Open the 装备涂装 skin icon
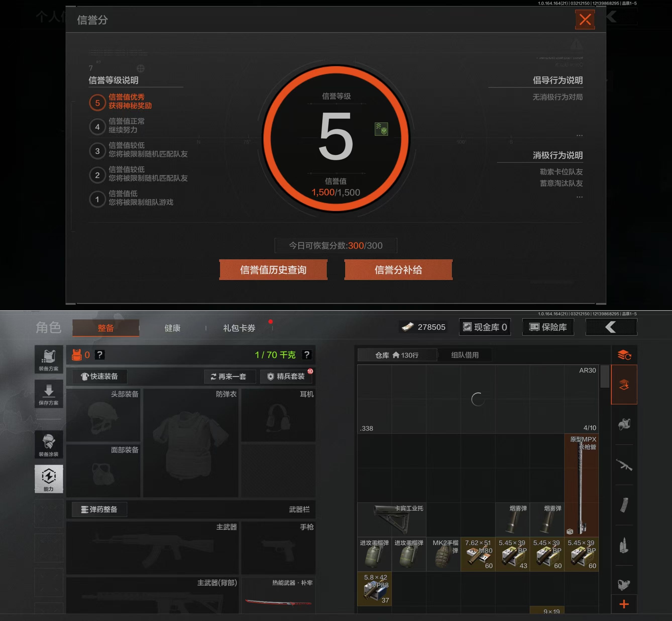This screenshot has width=672, height=621. (49, 444)
